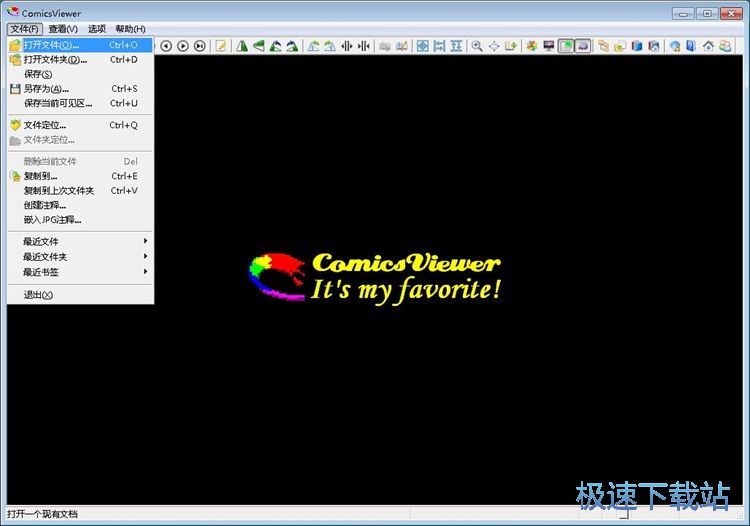Click the blue fit-width icon

coord(440,46)
